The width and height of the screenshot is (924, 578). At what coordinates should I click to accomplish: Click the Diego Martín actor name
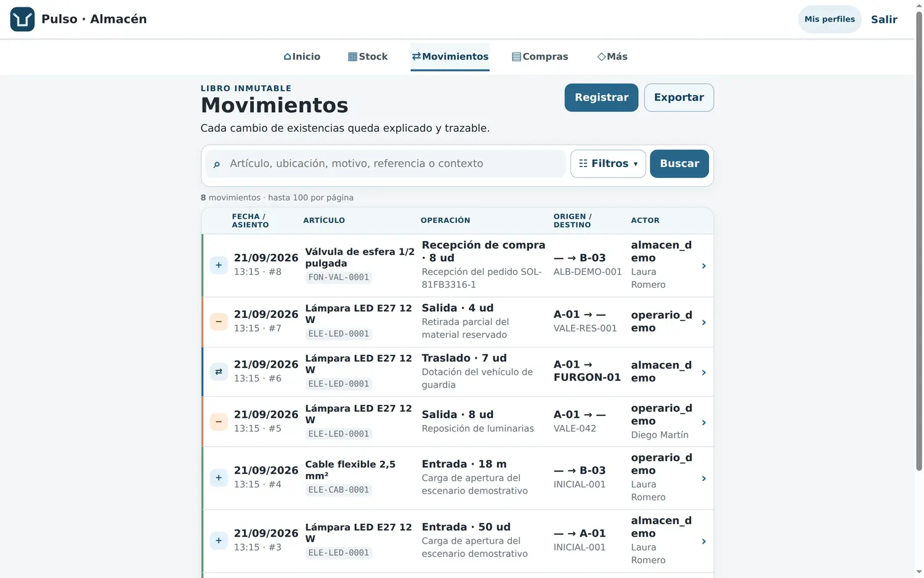(660, 435)
